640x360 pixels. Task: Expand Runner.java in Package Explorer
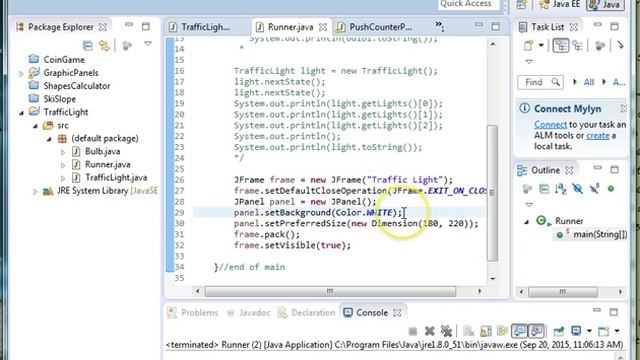point(63,165)
